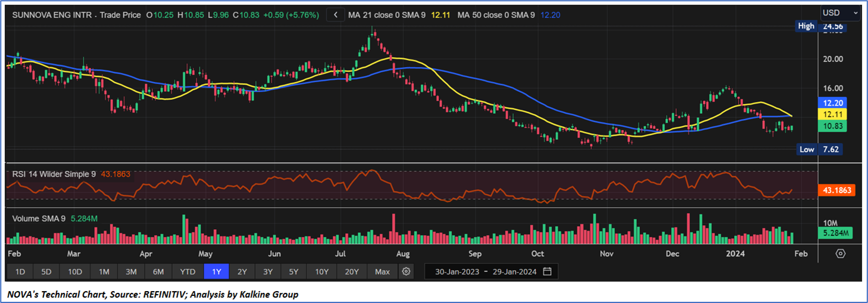868x303 pixels.
Task: Select the 1D time range
Action: coord(20,271)
